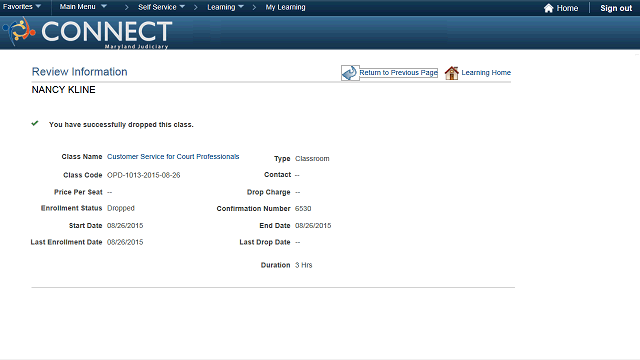Sign out of the application
640x360 pixels.
point(616,8)
